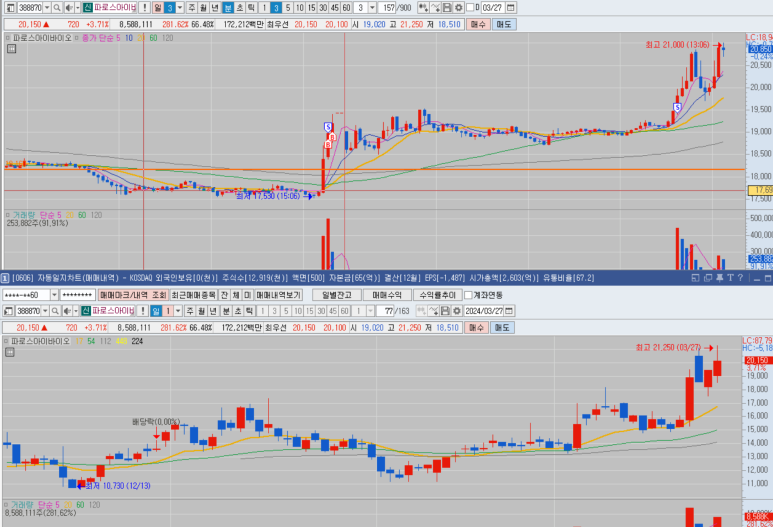The image size is (773, 527).
Task: Click the exclamation button in 3-minute chart toolbar
Action: 144,8
